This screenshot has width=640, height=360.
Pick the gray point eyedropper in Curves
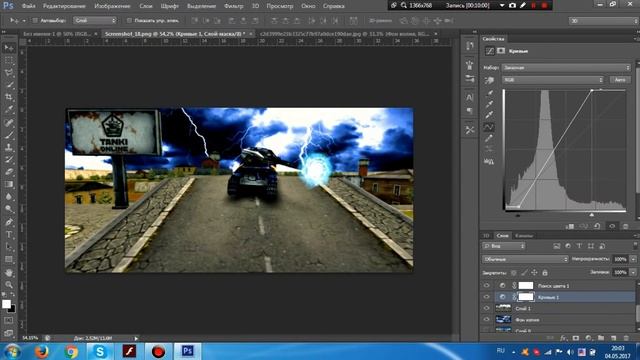tap(489, 105)
